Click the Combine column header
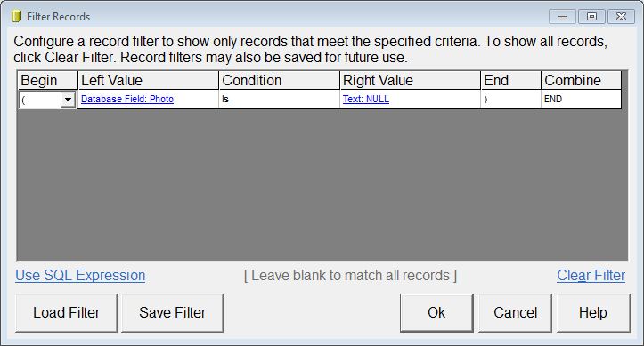The image size is (644, 346). (581, 80)
